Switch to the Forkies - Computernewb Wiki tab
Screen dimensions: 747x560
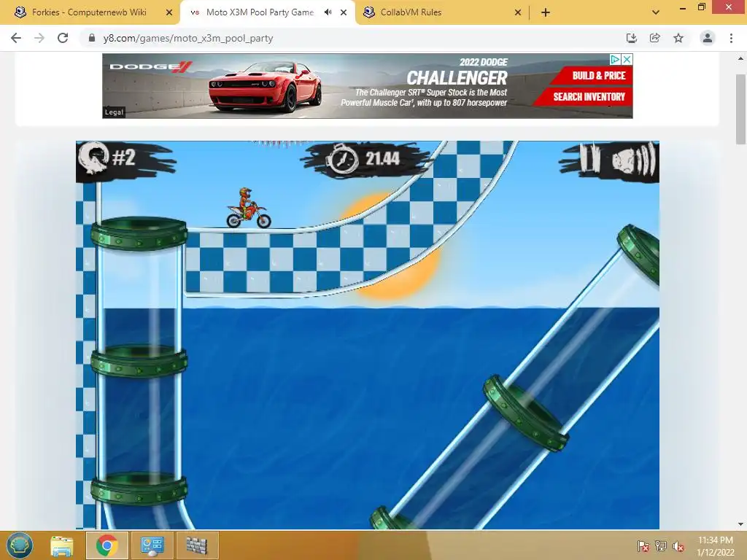(x=89, y=12)
